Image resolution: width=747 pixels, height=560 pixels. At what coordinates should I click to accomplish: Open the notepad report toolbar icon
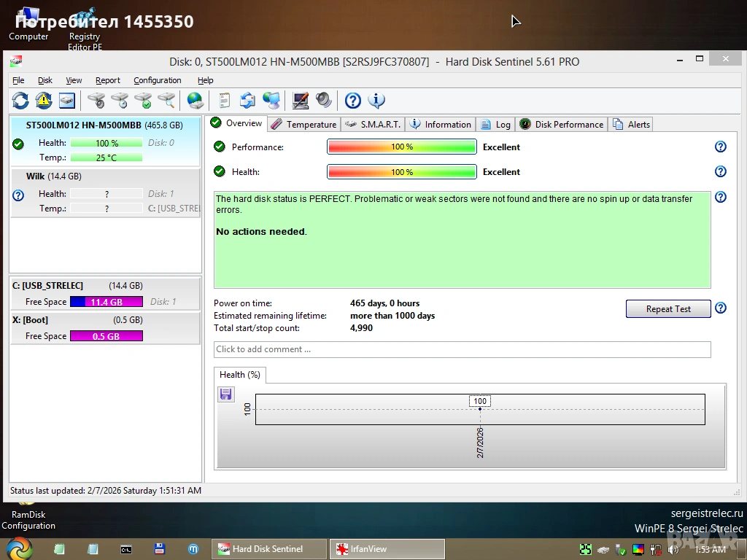(225, 101)
